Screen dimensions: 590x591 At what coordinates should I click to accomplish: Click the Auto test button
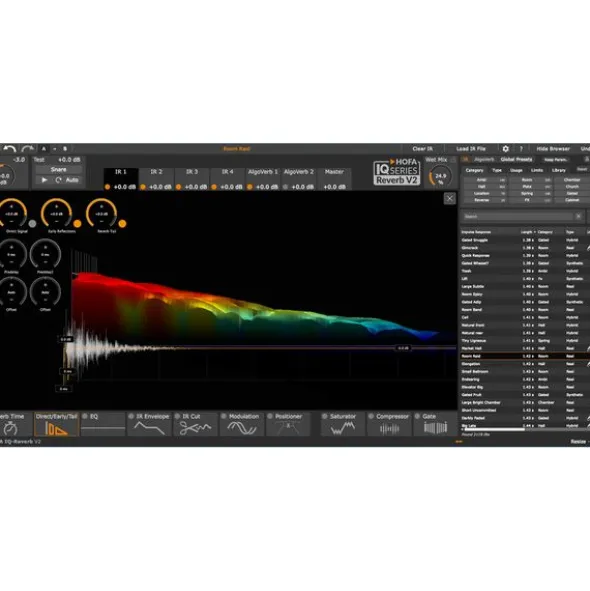coord(72,180)
